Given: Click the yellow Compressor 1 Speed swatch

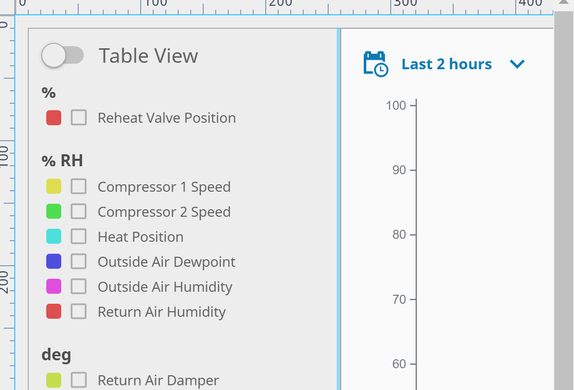Looking at the screenshot, I should pyautogui.click(x=54, y=186).
